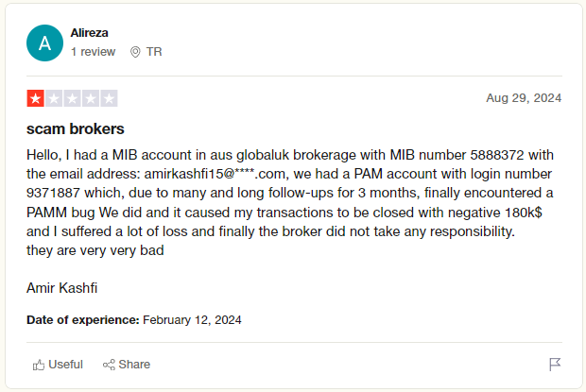586x392 pixels.
Task: Click the TR country label
Action: click(154, 52)
